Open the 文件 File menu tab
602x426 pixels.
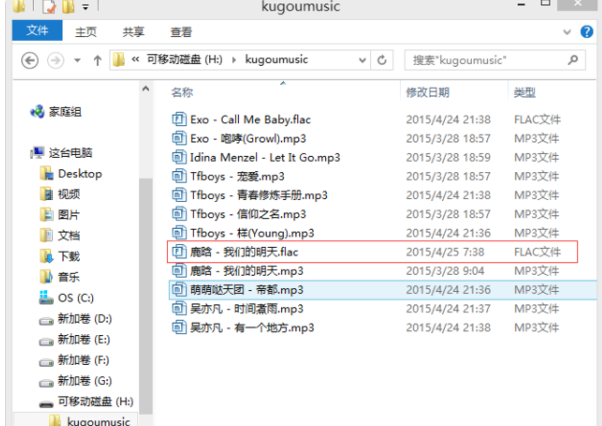tap(37, 31)
